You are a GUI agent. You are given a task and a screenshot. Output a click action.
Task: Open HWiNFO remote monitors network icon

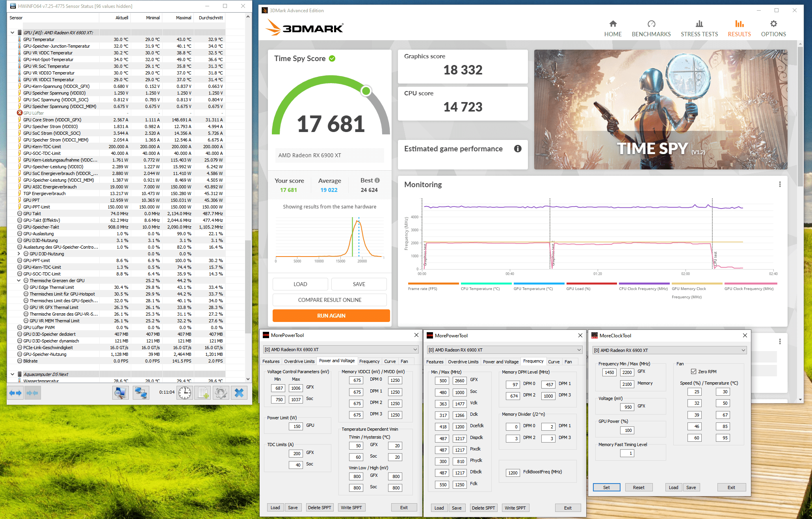point(141,393)
